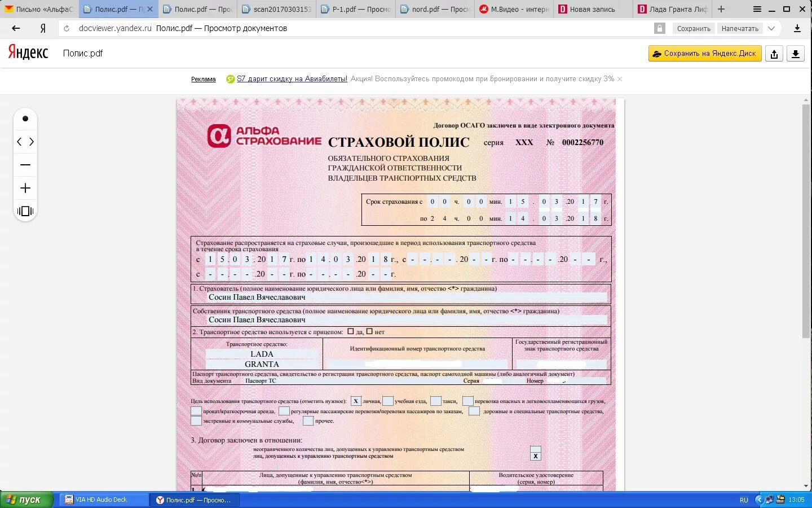Click the lock security icon in address bar

coord(660,28)
